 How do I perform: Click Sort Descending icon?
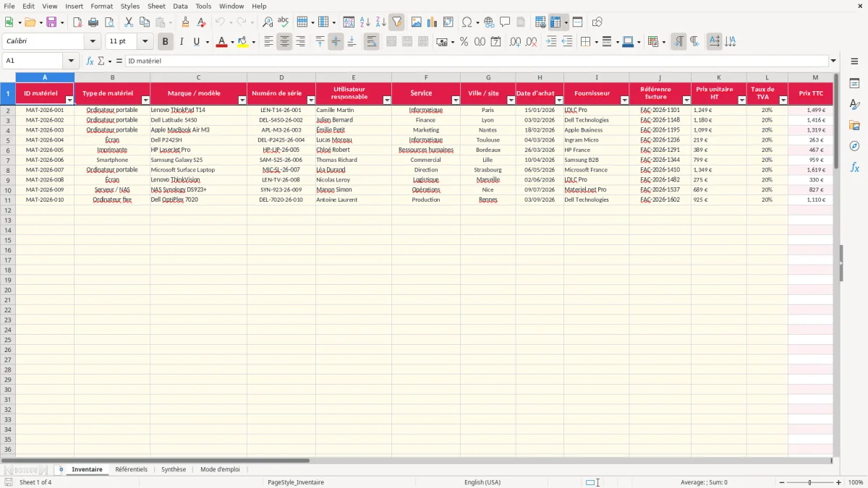click(x=380, y=22)
